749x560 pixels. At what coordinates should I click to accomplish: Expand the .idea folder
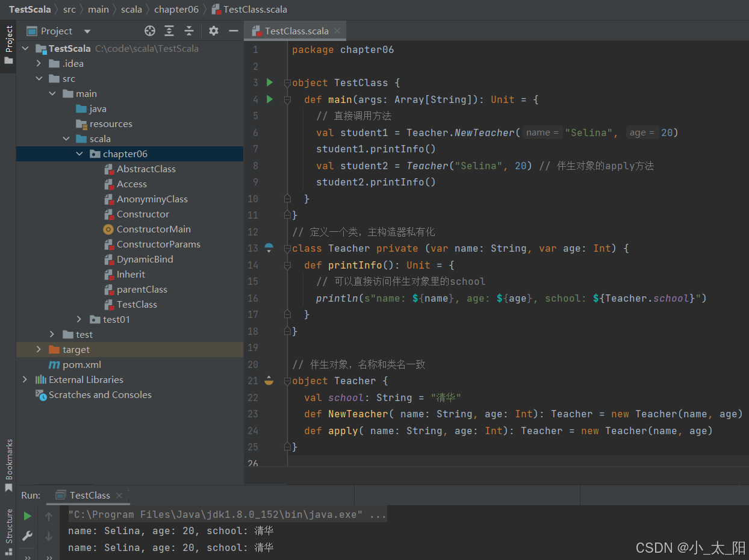click(x=39, y=63)
